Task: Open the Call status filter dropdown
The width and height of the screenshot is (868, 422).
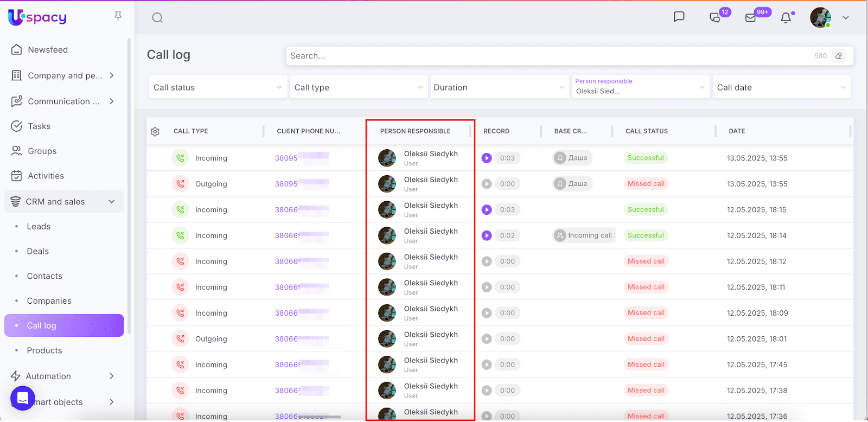Action: [x=217, y=87]
